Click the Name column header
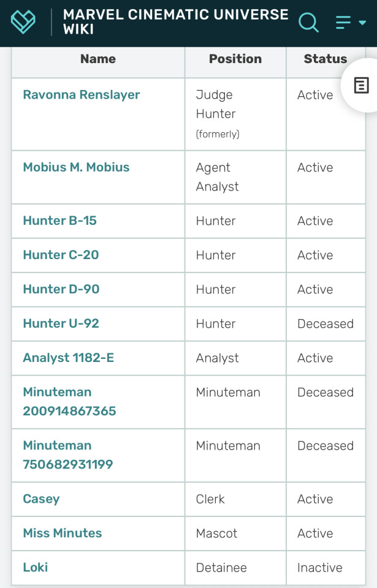Viewport: 377px width, 588px height. [x=98, y=59]
